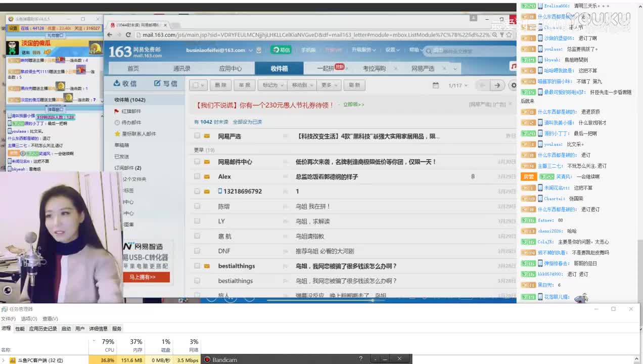Viewport: 643px width, 364px height.
Task: Open the 已发送 folder
Action: click(121, 157)
